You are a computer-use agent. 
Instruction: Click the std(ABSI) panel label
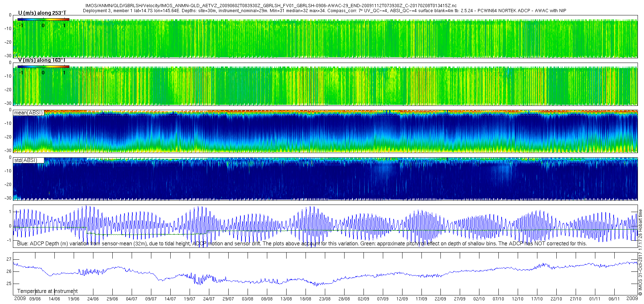25,160
